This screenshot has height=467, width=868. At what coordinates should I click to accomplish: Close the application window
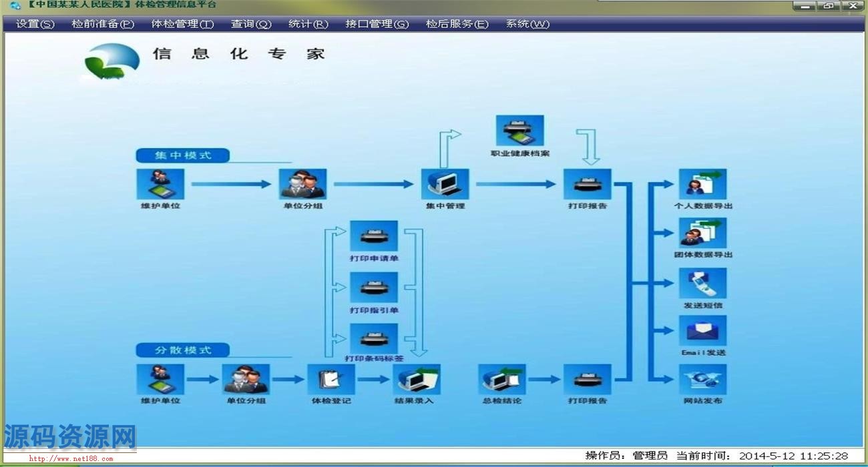[x=851, y=5]
